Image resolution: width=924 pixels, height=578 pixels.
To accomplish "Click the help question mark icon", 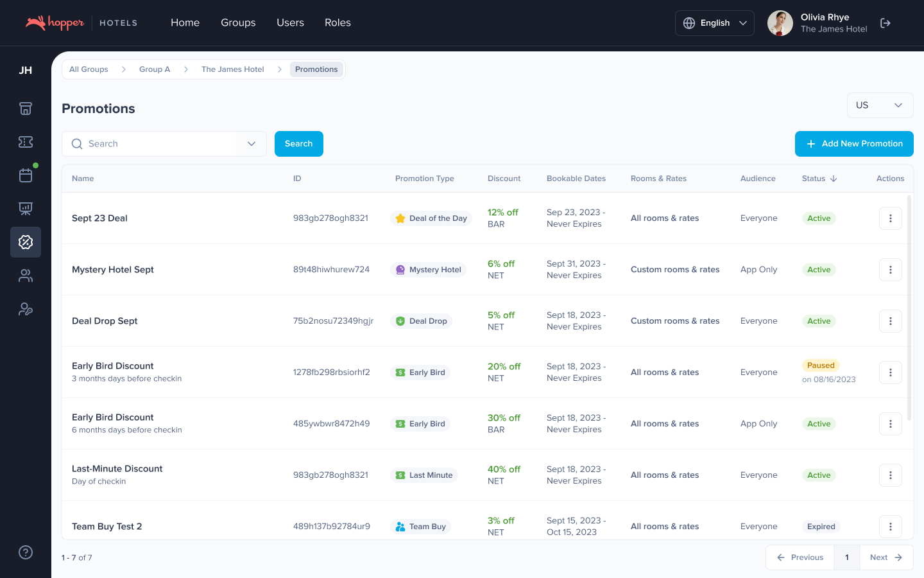I will click(x=26, y=552).
